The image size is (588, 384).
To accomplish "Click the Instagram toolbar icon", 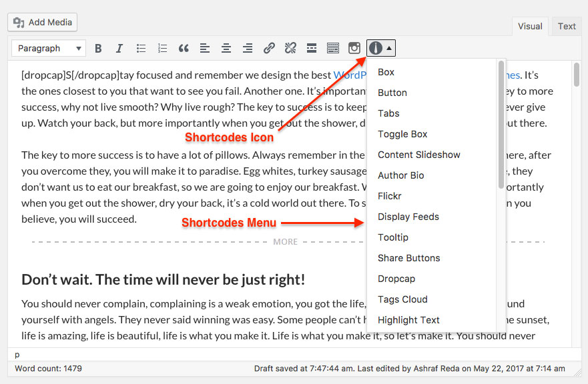I will (354, 48).
